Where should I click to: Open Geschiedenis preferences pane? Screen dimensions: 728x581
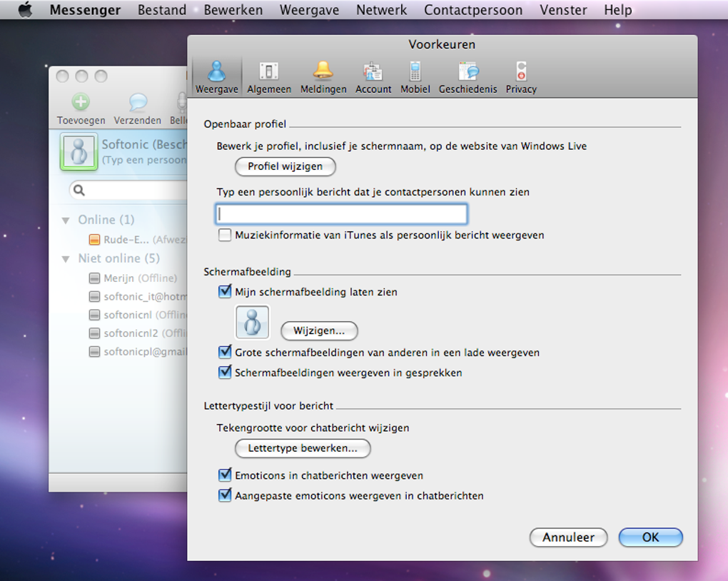[x=467, y=77]
